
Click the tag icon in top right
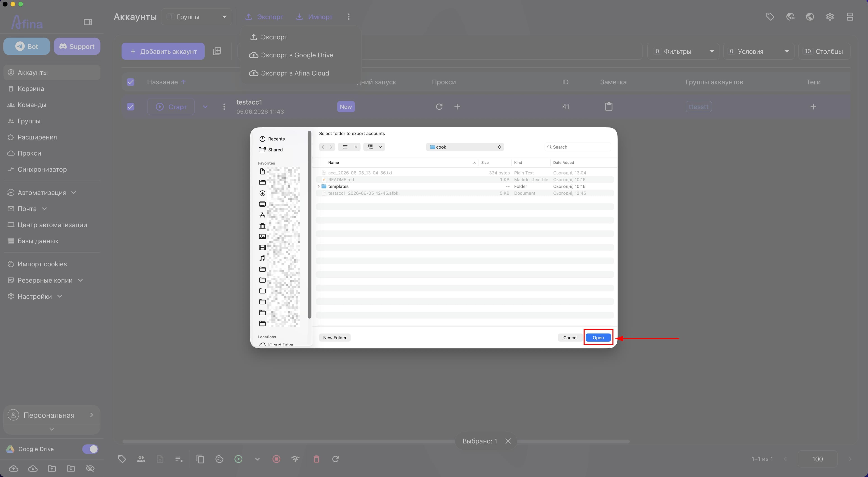(770, 17)
